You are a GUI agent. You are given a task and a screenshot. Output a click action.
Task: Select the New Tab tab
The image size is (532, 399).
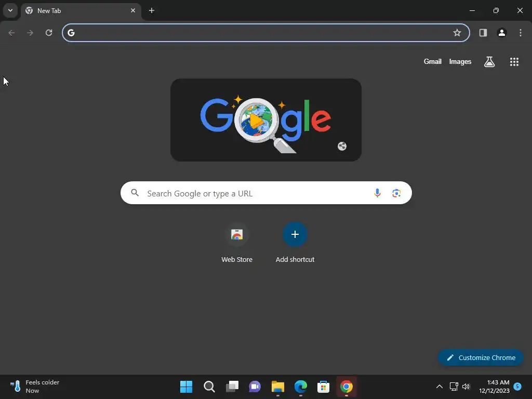pos(81,11)
